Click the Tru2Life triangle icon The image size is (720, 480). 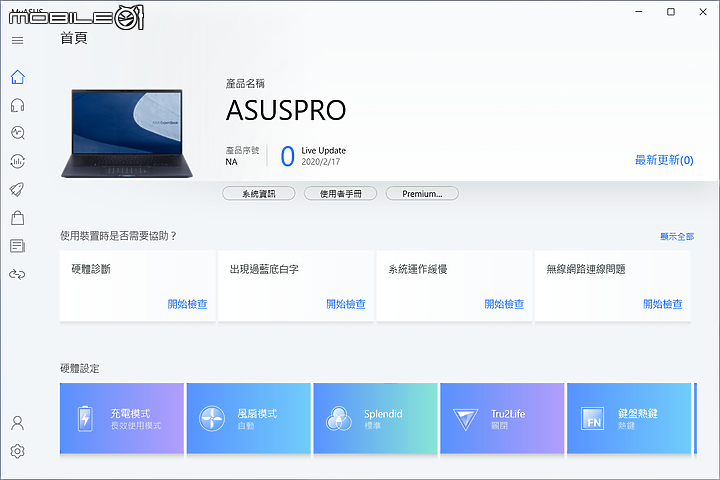pyautogui.click(x=465, y=419)
